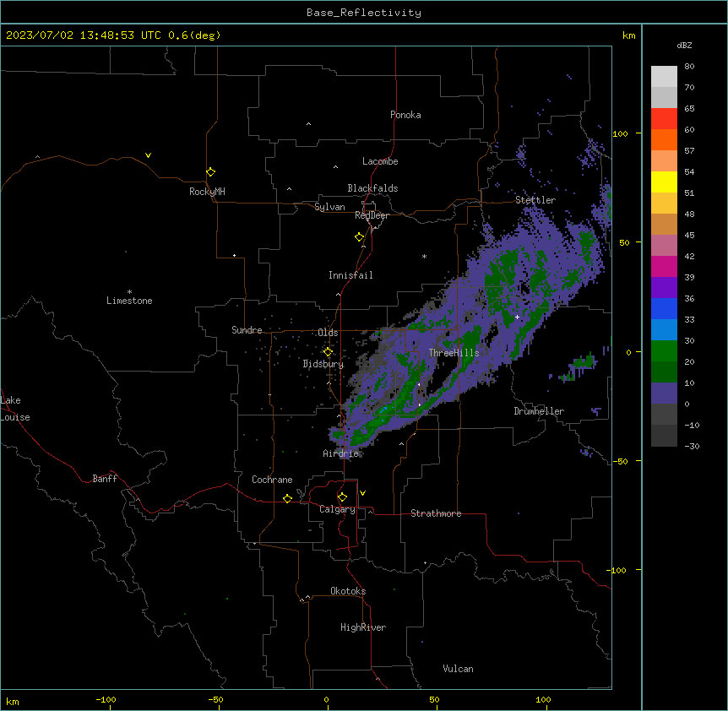Screen dimensions: 728x711
Task: Select the -10 dBZ dark gray legend swatch
Action: [x=664, y=436]
